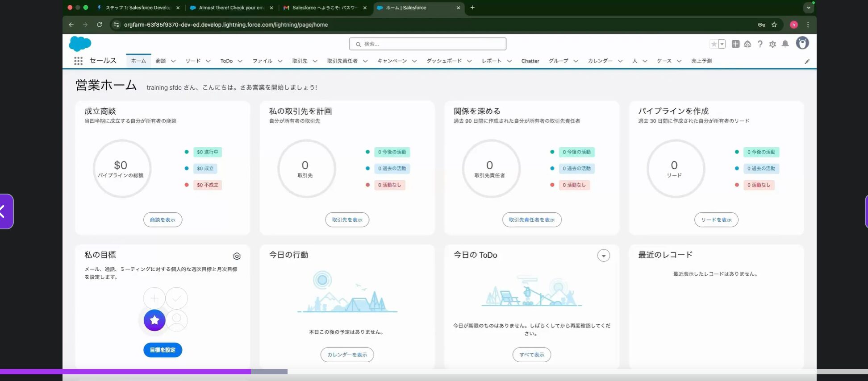Image resolution: width=868 pixels, height=381 pixels.
Task: Click the favorites star icon
Action: click(714, 44)
